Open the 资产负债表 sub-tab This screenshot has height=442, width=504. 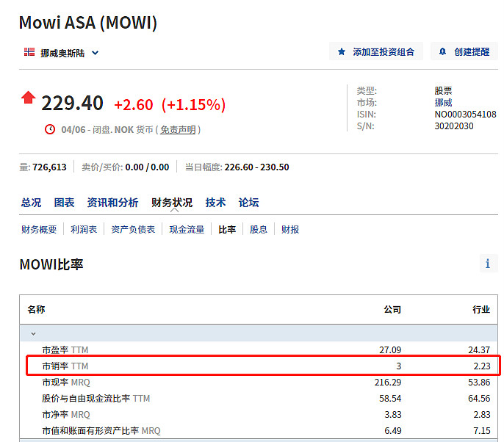133,229
